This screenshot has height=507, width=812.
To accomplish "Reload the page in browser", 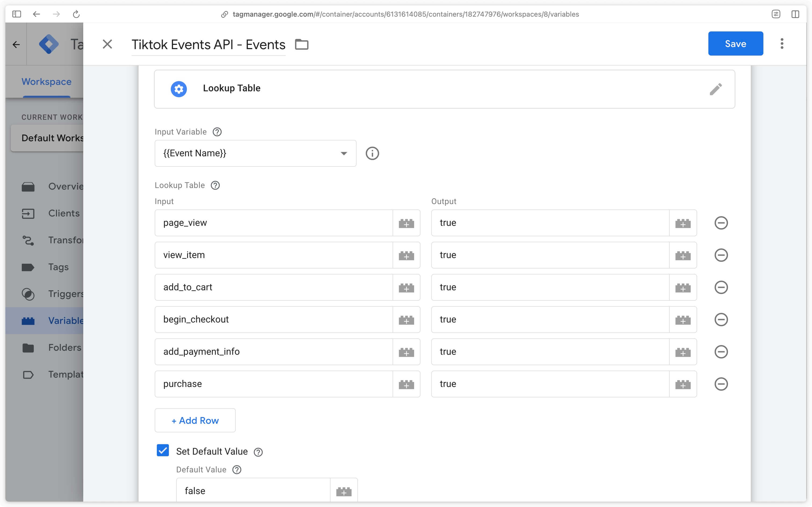I will point(76,14).
